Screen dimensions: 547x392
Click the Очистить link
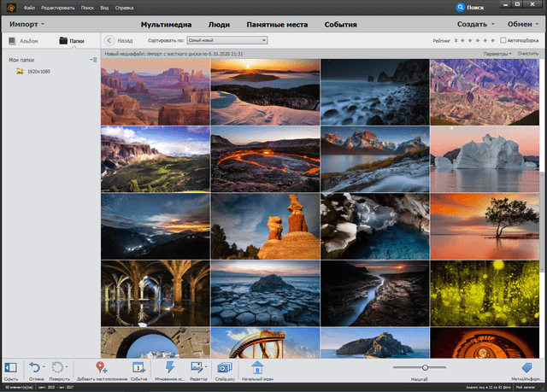(527, 54)
